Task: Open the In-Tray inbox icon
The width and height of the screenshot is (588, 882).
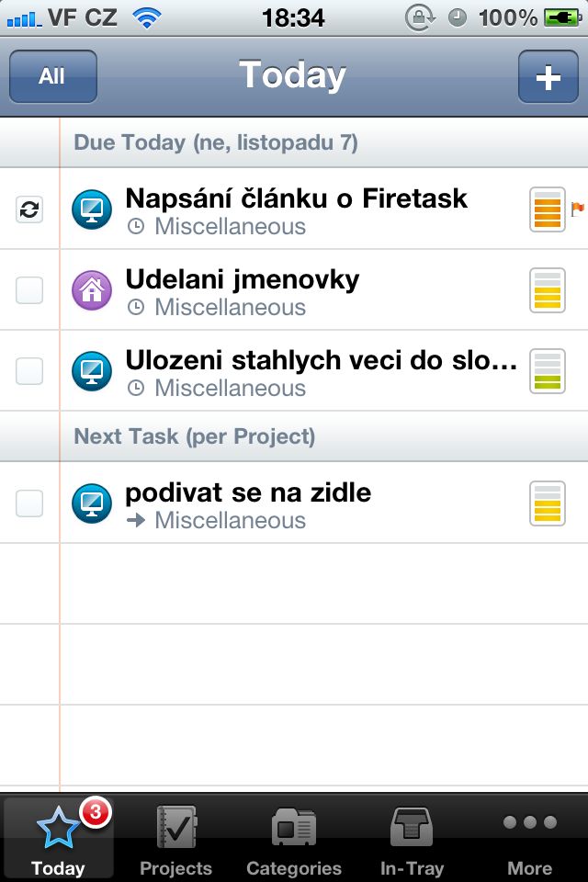Action: click(411, 826)
